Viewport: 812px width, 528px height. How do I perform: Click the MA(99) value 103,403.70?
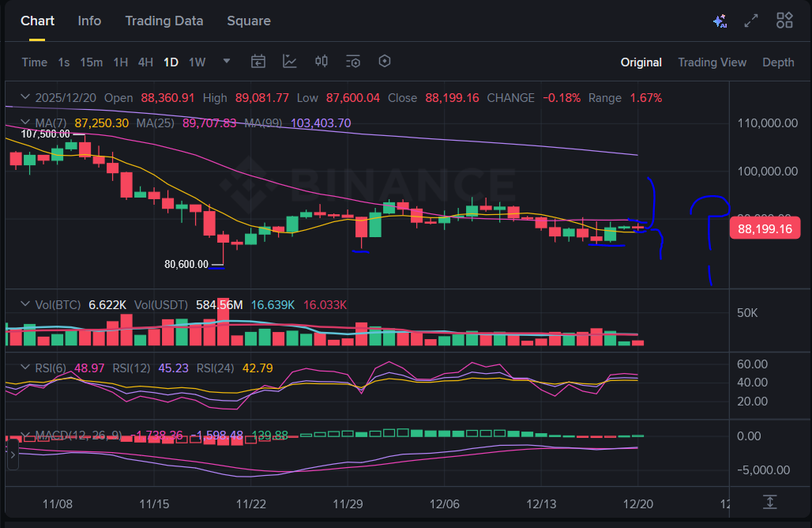(x=321, y=123)
